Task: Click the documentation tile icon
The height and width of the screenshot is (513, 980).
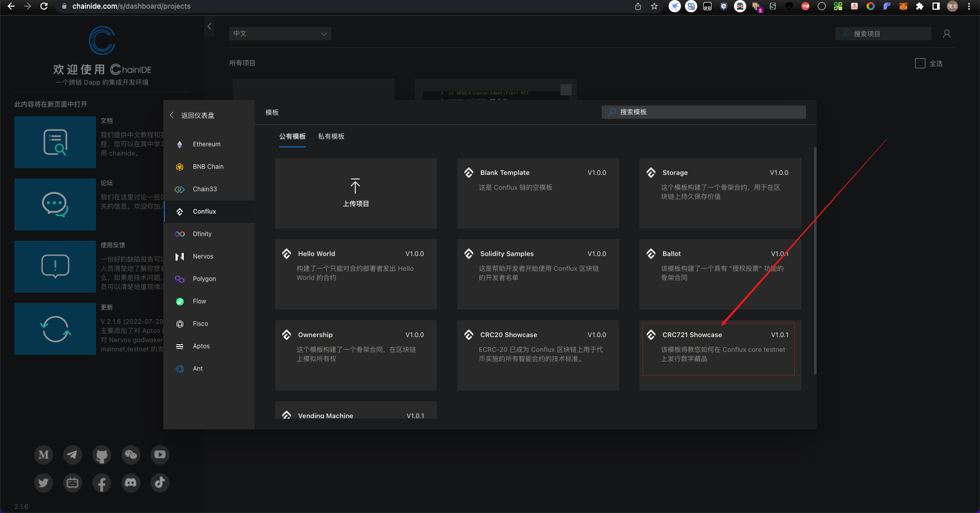Action: pos(55,142)
